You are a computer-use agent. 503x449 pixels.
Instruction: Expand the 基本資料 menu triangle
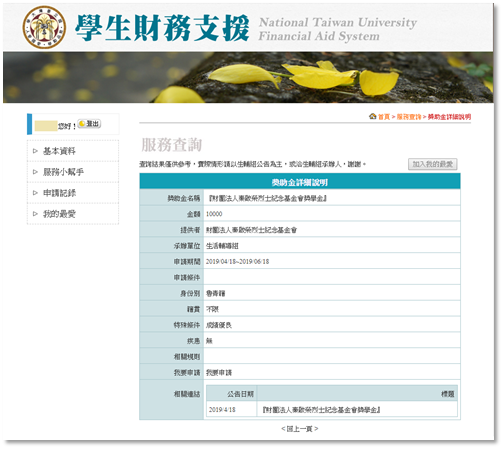35,151
